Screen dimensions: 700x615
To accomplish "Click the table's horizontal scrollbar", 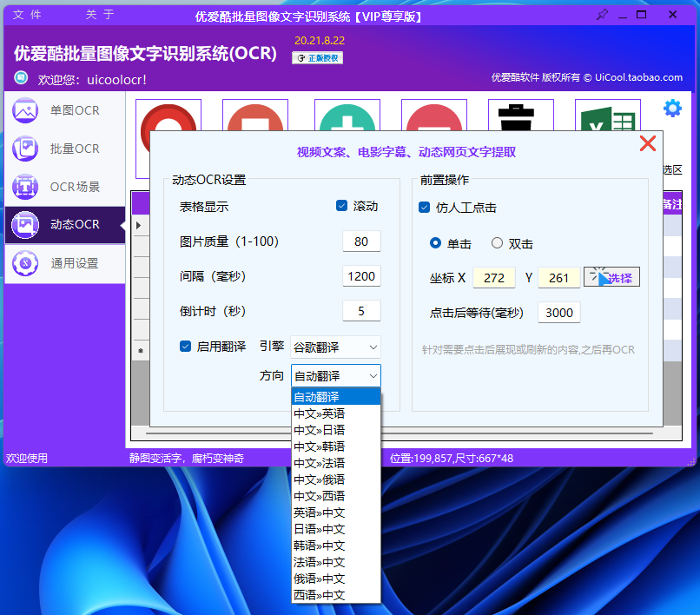I will tap(400, 433).
